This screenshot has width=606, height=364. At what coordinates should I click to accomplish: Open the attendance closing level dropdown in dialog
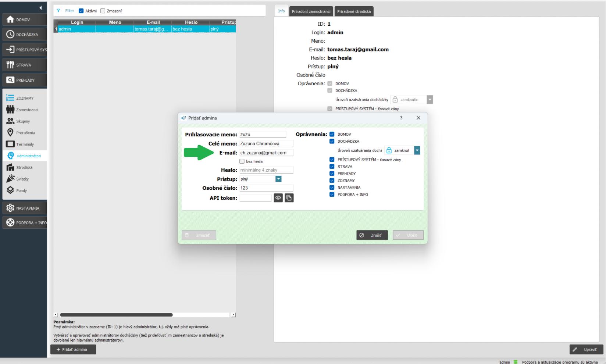[x=417, y=150]
